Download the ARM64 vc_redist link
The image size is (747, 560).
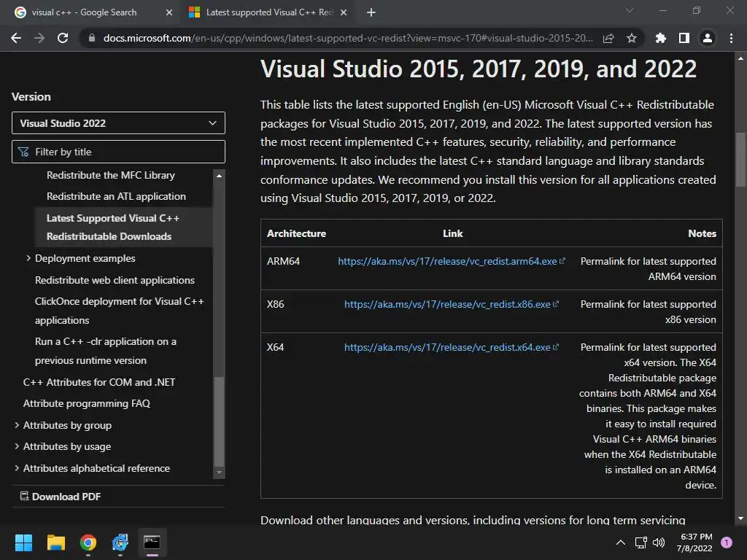pos(451,261)
